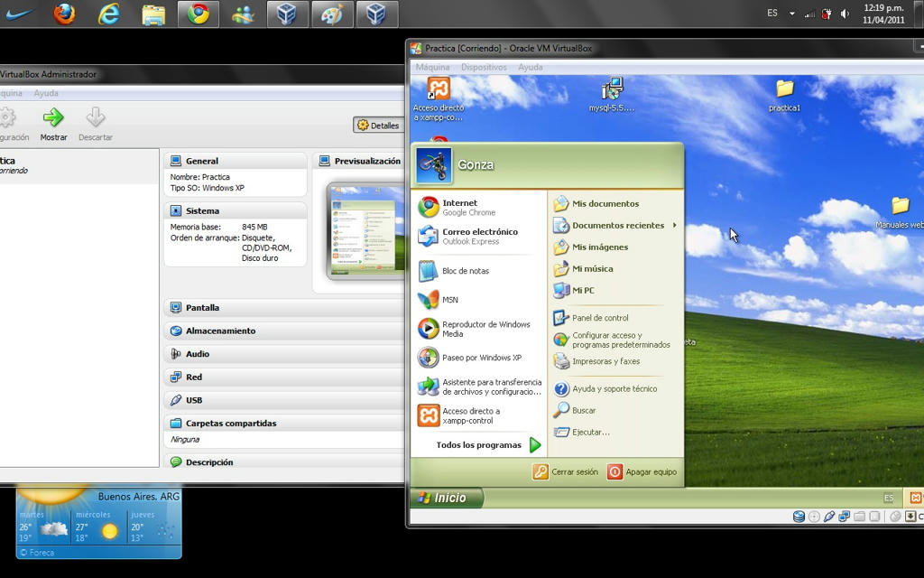924x578 pixels.
Task: Expand the Documentos recientes submenu
Action: click(x=615, y=225)
